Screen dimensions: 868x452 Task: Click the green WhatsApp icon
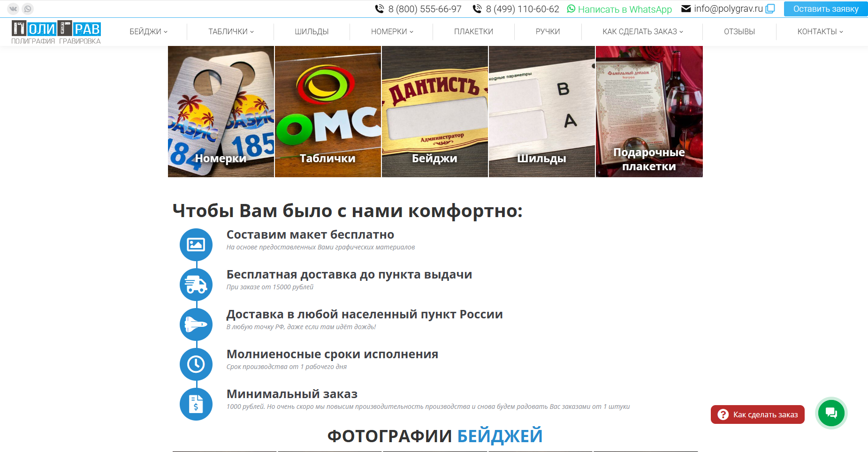[x=571, y=9]
